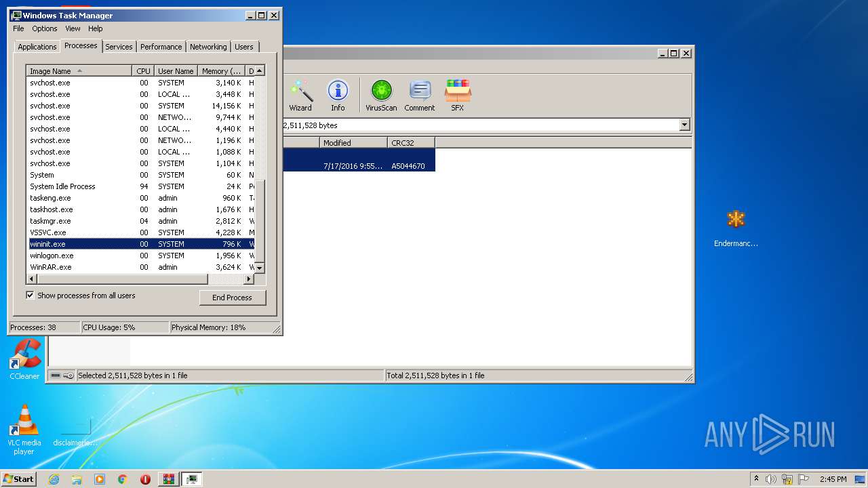Switch to the Services tab
868x488 pixels.
tap(119, 47)
